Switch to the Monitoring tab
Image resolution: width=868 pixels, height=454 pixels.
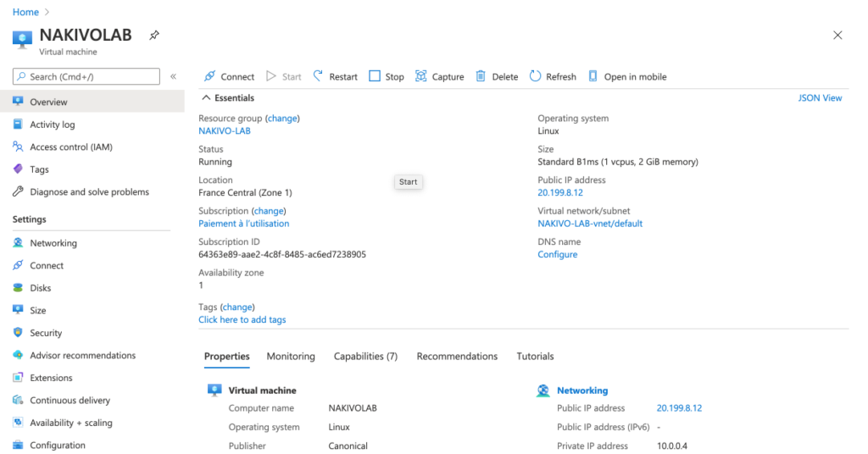click(x=291, y=356)
